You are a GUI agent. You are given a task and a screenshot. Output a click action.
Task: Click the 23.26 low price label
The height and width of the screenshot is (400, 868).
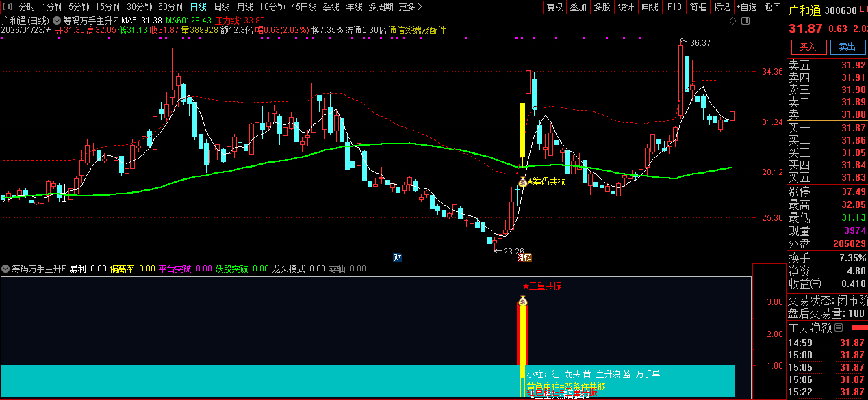coord(512,251)
